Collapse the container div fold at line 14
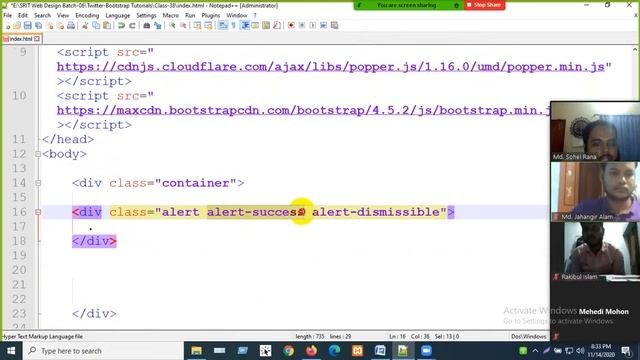This screenshot has width=640, height=360. [x=38, y=183]
